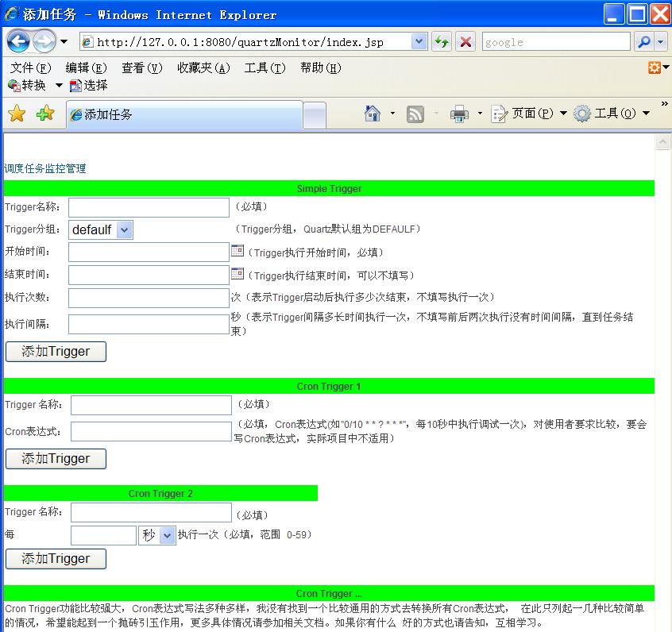Screen dimensions: 672x632
Task: Click the 执行间隔 input field
Action: point(149,325)
